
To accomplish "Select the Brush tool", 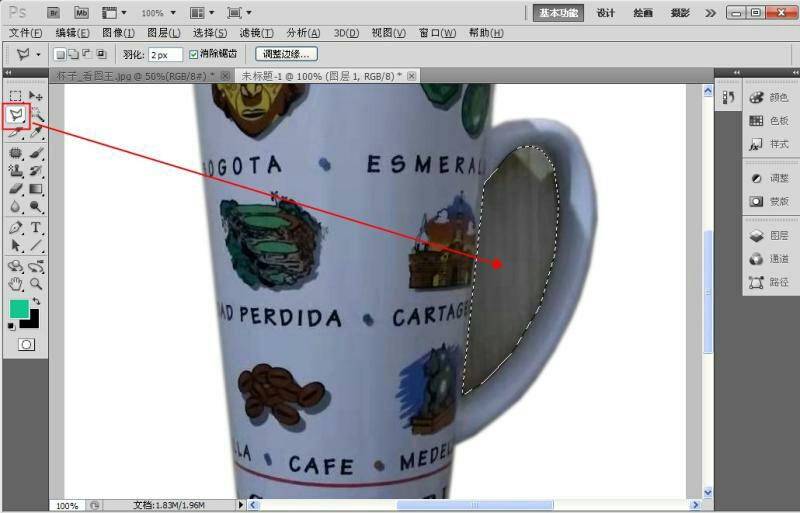I will pos(36,153).
